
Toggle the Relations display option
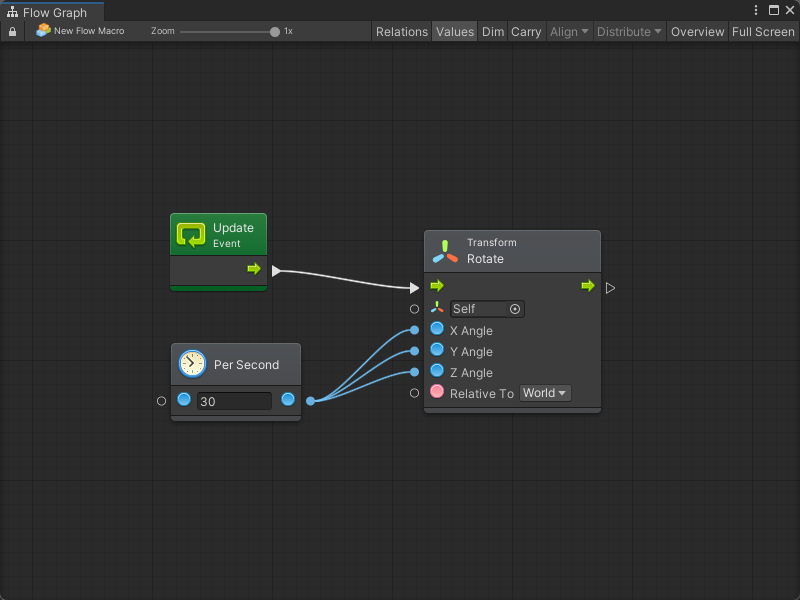[x=402, y=32]
